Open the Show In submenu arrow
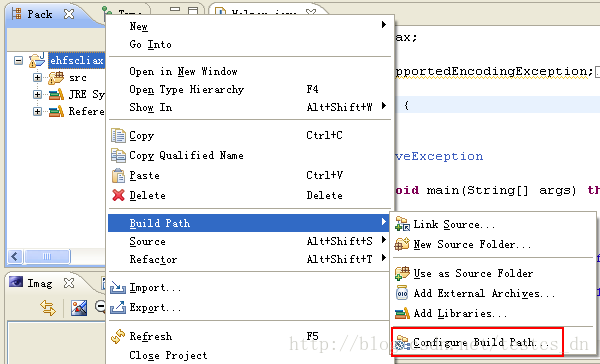This screenshot has height=364, width=600. tap(384, 106)
